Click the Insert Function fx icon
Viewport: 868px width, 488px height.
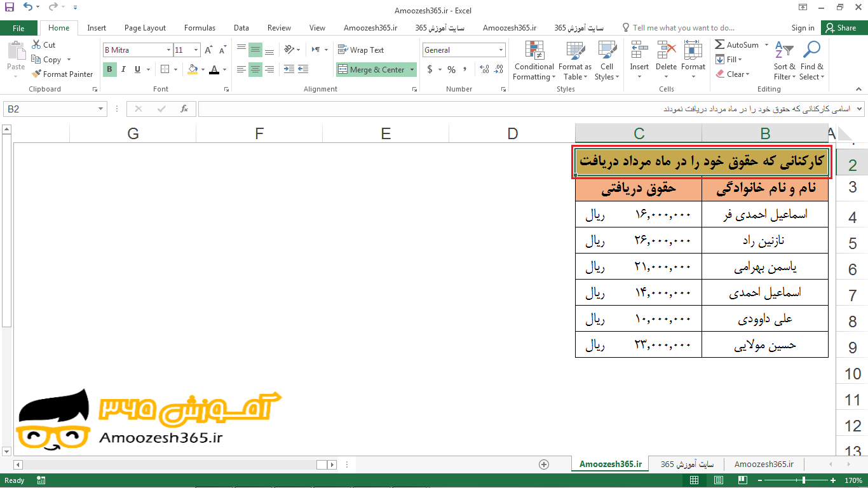[184, 109]
